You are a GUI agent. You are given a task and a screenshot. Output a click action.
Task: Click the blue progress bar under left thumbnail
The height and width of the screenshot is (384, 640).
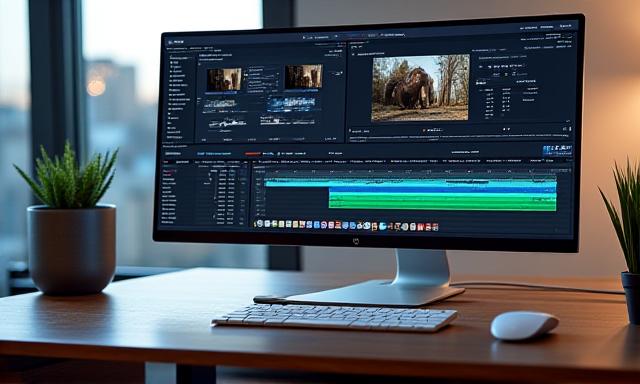221,93
